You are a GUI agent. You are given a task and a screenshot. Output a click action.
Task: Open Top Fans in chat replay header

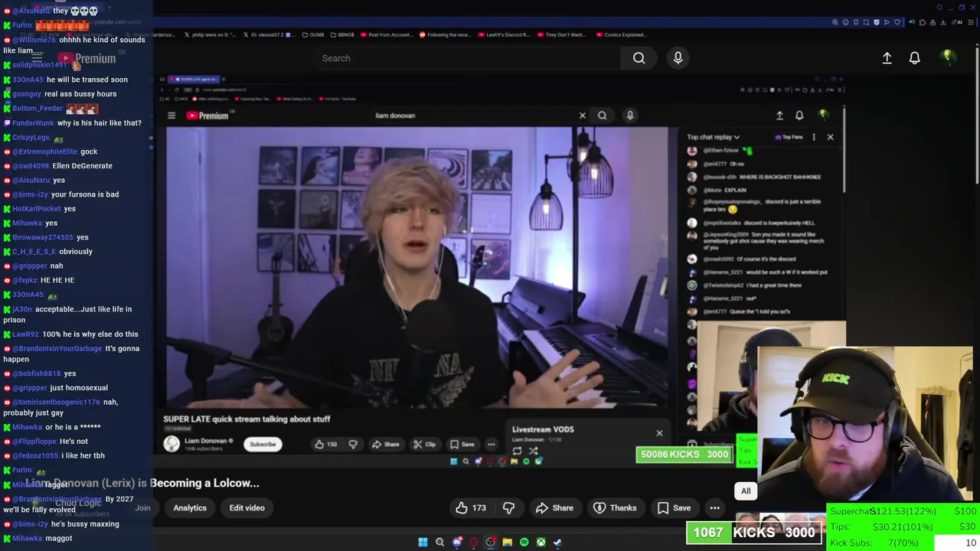(789, 137)
